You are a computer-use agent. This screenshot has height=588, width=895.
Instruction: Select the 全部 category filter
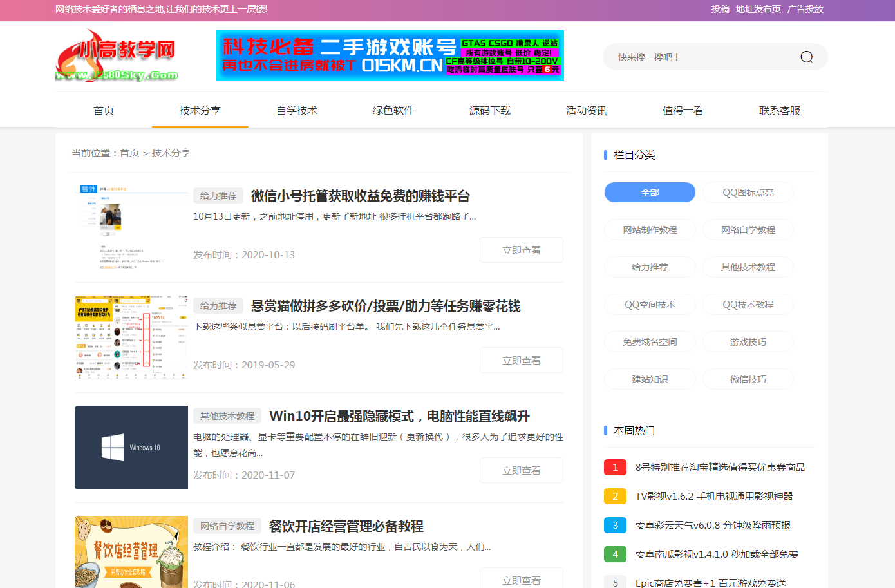650,193
